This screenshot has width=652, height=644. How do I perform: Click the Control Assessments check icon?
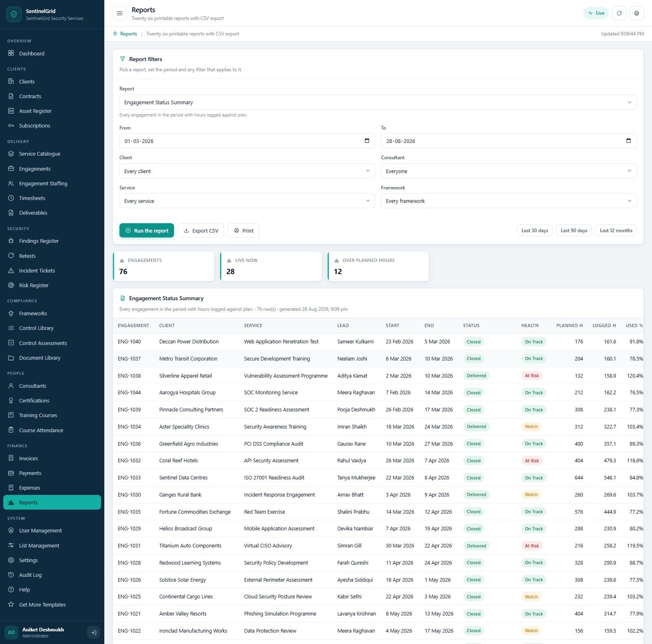pos(11,343)
